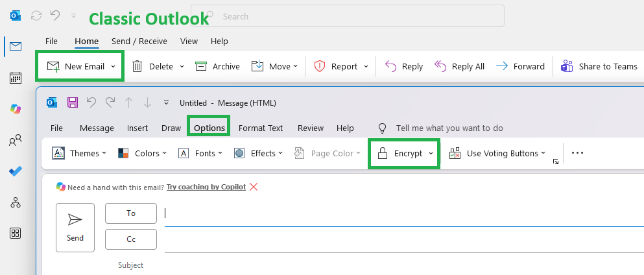Expand the Encrypt dropdown arrow
This screenshot has width=644, height=275.
click(431, 153)
